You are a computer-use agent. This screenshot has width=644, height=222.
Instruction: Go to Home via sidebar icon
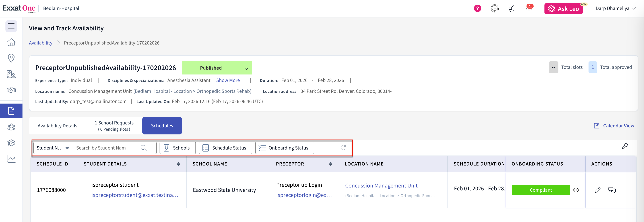pyautogui.click(x=11, y=42)
